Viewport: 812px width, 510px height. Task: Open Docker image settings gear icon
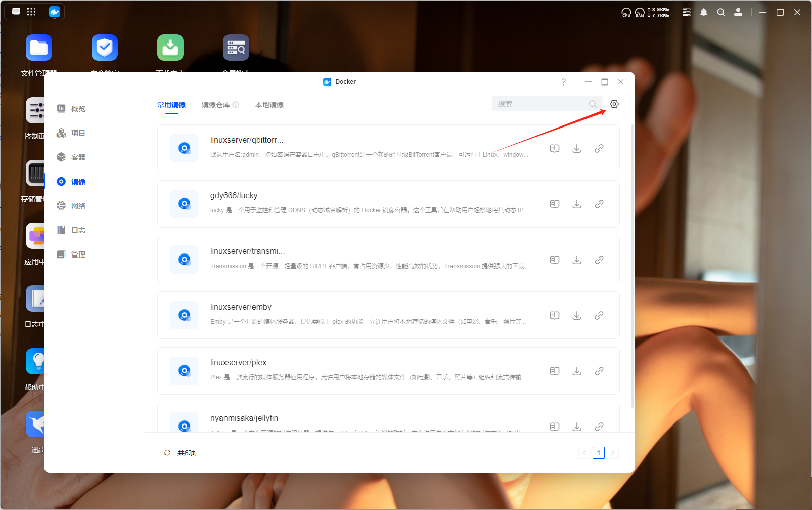(614, 104)
